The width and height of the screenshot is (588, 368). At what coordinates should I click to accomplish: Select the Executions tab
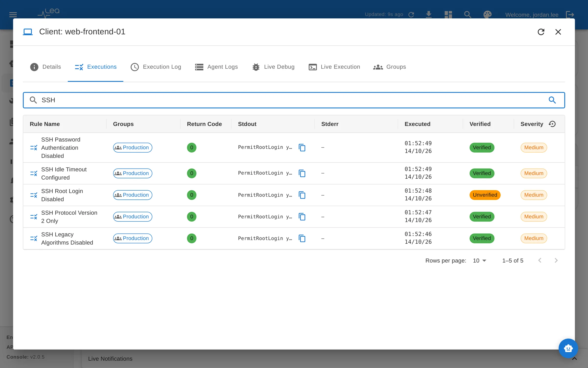96,67
